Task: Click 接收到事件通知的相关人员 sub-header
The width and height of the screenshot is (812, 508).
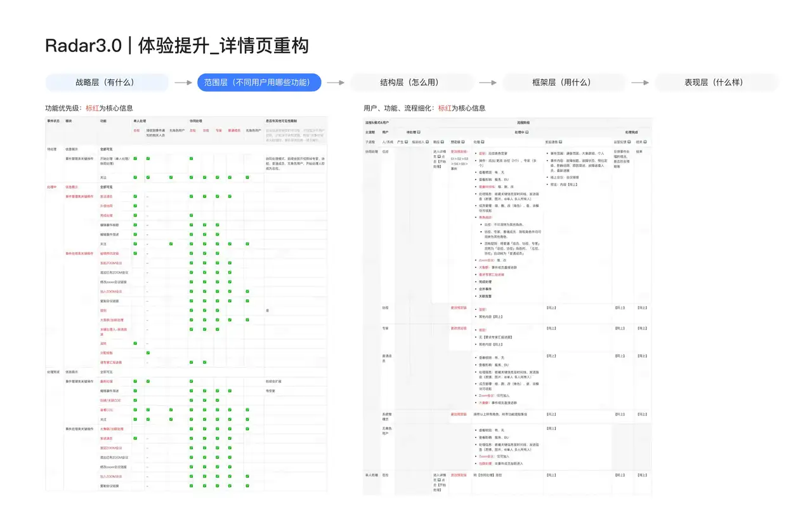Action: (156, 133)
